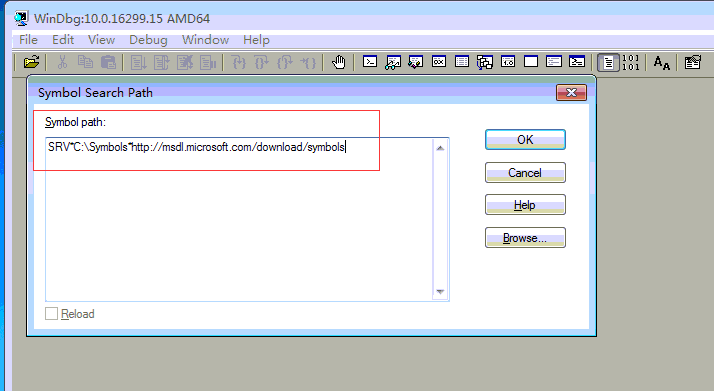Image resolution: width=714 pixels, height=391 pixels.
Task: Open the Call Stack window icon
Action: pos(485,62)
